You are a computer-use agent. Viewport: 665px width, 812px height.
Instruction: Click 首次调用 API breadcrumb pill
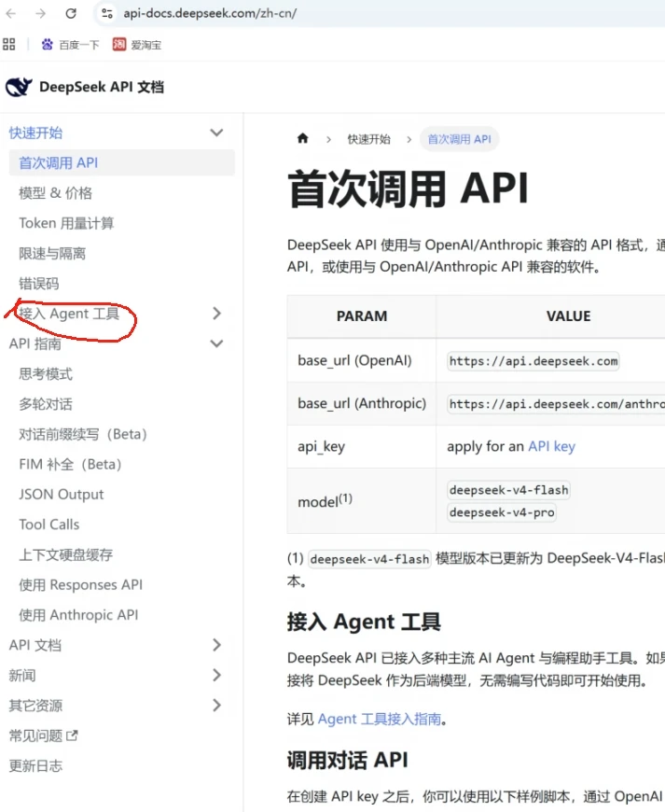(x=459, y=139)
